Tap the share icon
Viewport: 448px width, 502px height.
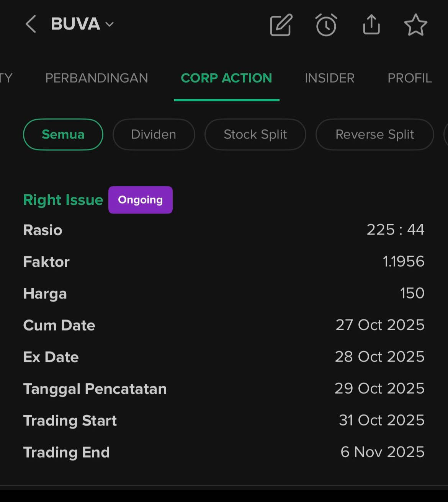pyautogui.click(x=371, y=25)
